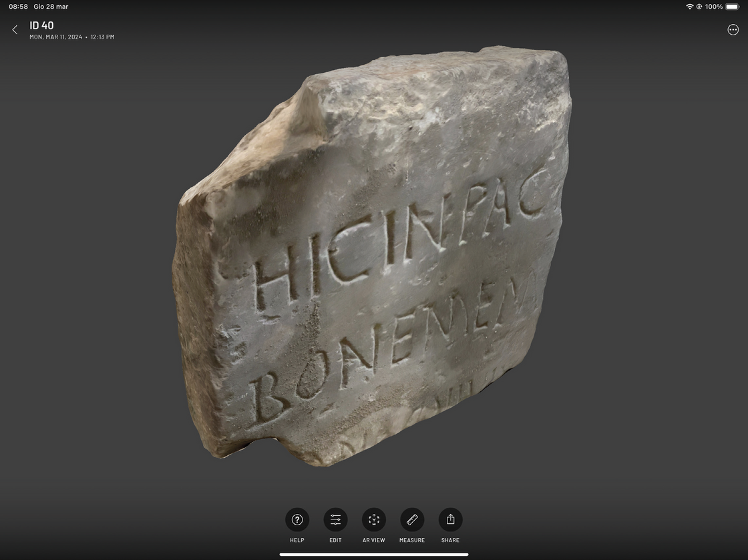Click the ID 40 scan title
This screenshot has width=748, height=560.
click(41, 25)
